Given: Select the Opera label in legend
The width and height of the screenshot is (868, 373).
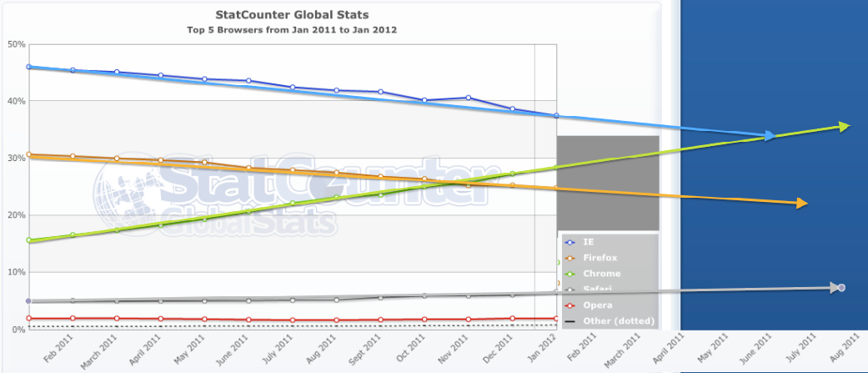Looking at the screenshot, I should point(597,305).
